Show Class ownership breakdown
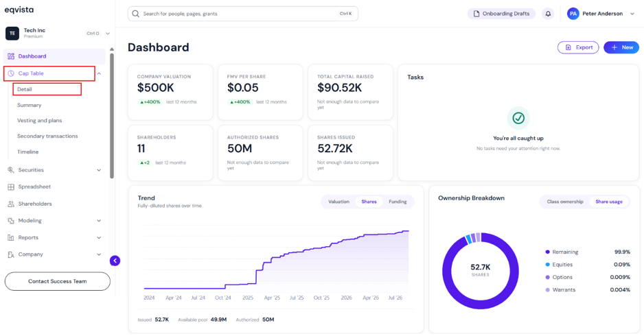 [565, 202]
